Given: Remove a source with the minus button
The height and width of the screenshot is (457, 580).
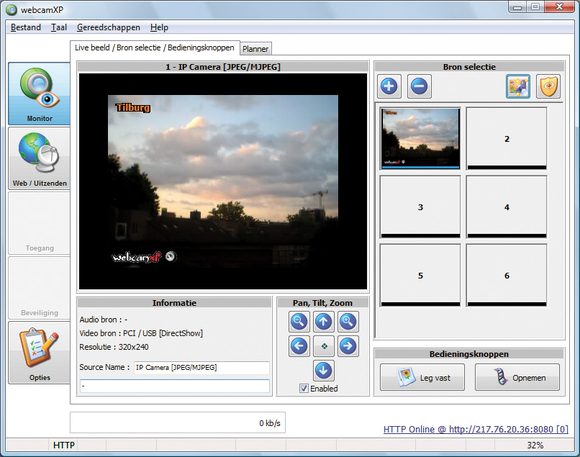Looking at the screenshot, I should (x=419, y=86).
